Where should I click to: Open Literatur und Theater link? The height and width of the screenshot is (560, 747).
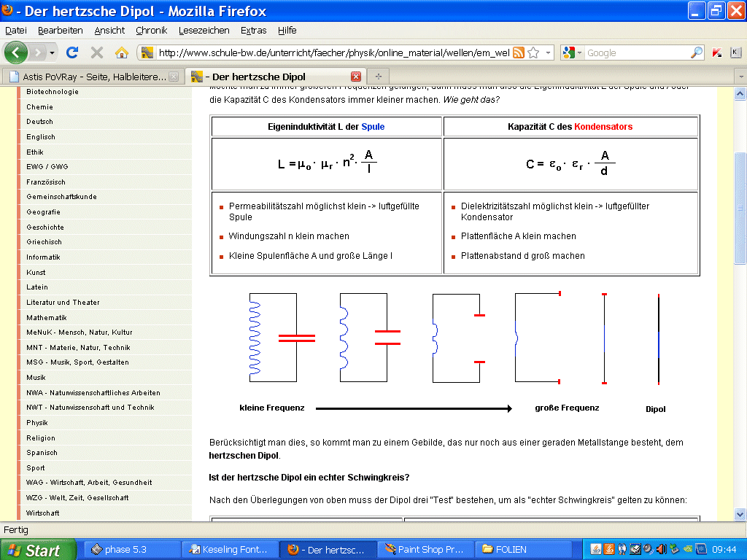[x=63, y=303]
